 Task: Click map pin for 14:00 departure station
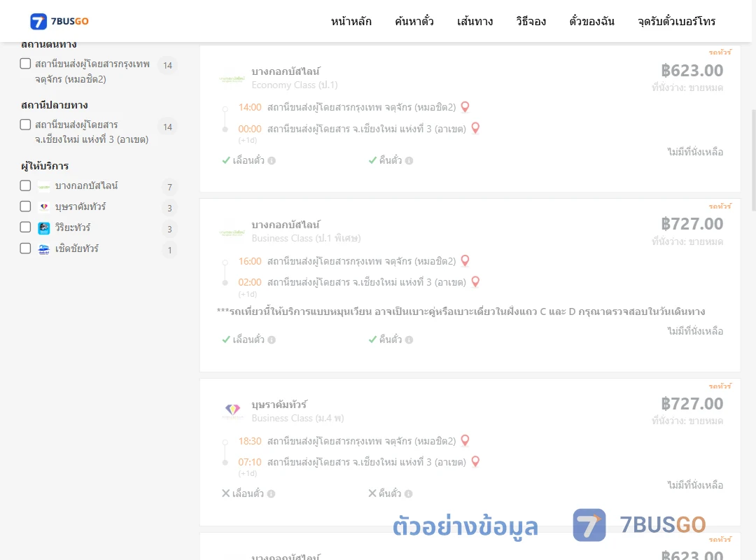[x=465, y=106]
